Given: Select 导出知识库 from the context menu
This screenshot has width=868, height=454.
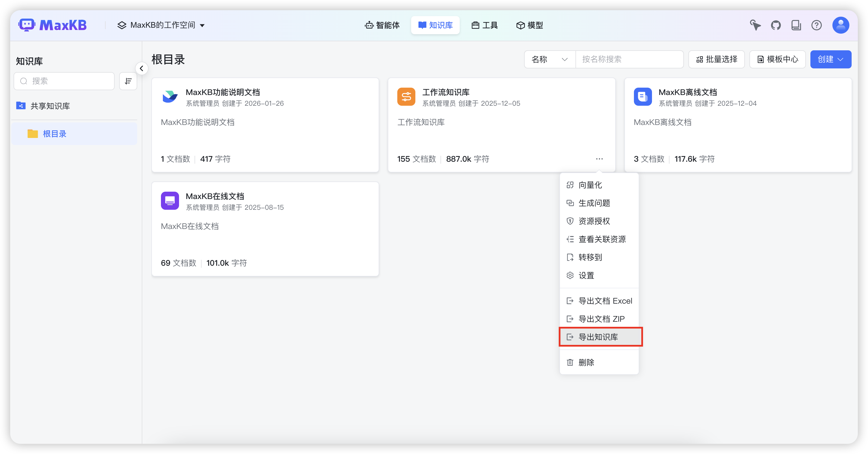Looking at the screenshot, I should coord(601,337).
